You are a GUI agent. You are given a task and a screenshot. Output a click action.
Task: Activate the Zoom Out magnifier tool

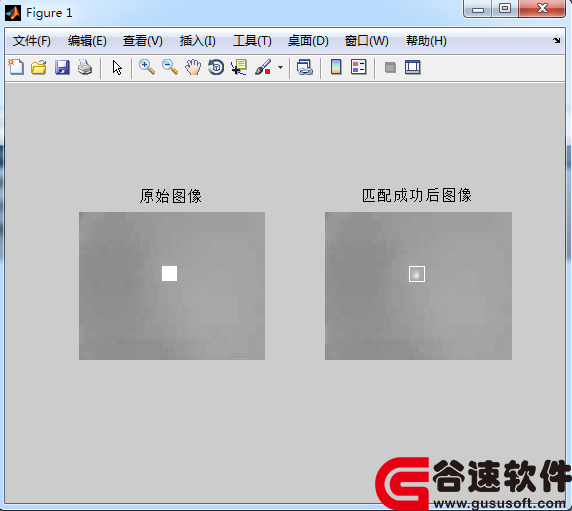point(170,67)
